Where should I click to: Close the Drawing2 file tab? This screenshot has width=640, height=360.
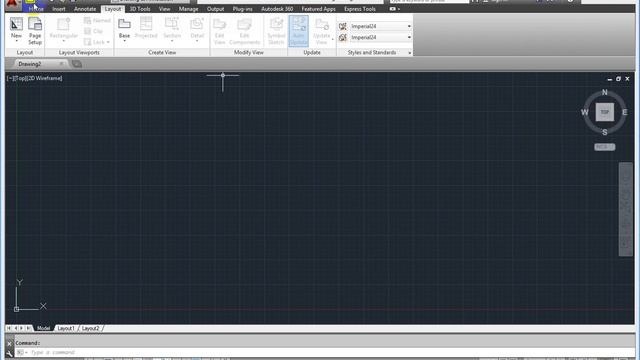62,64
